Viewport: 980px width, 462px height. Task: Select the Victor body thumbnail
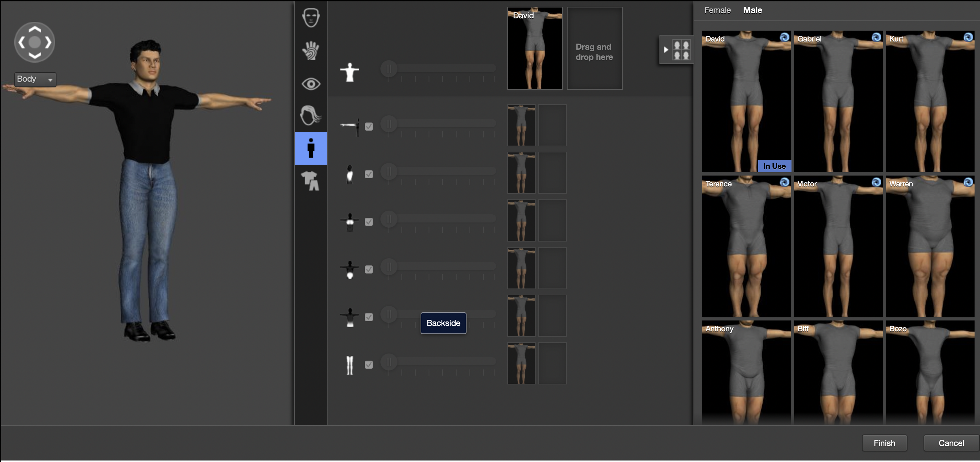click(x=838, y=246)
